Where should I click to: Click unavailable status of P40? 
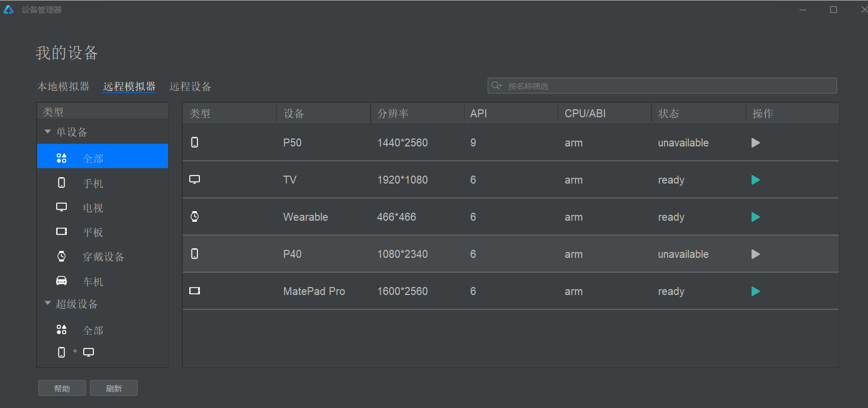683,254
